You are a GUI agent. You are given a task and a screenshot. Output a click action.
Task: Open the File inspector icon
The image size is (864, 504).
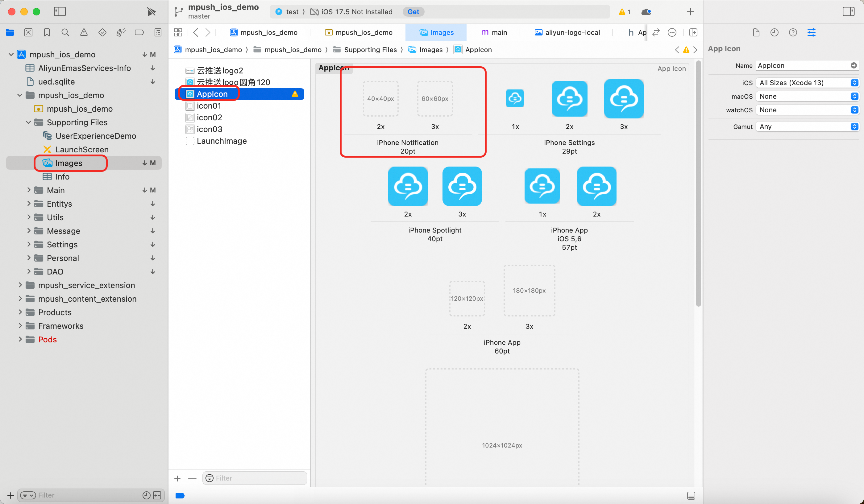[756, 33]
